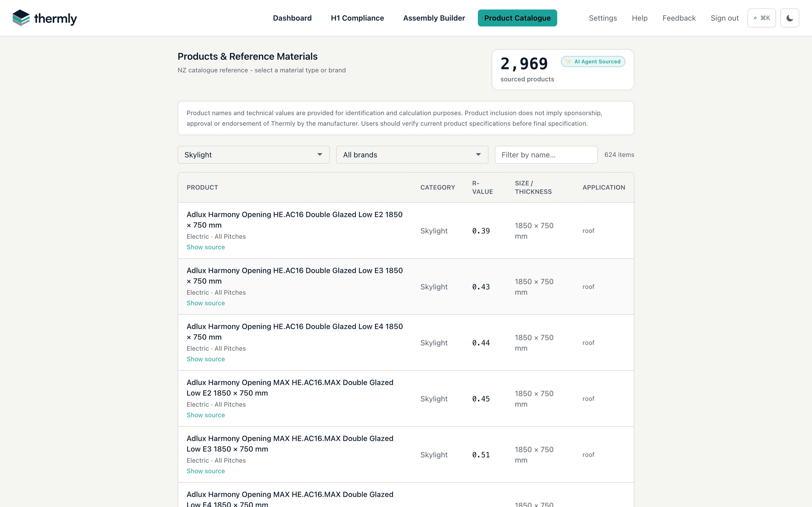The height and width of the screenshot is (507, 812).
Task: Open command search with ⌘K button
Action: [761, 18]
